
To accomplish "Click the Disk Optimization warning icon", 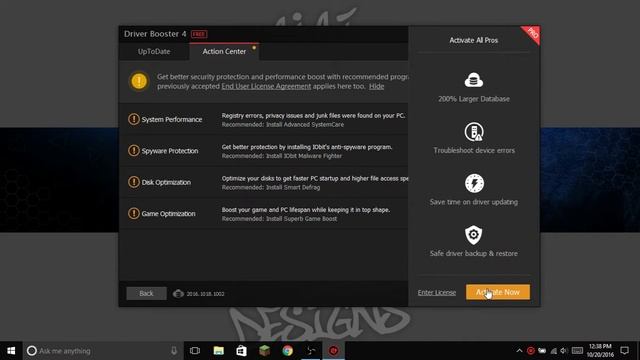I will [133, 182].
